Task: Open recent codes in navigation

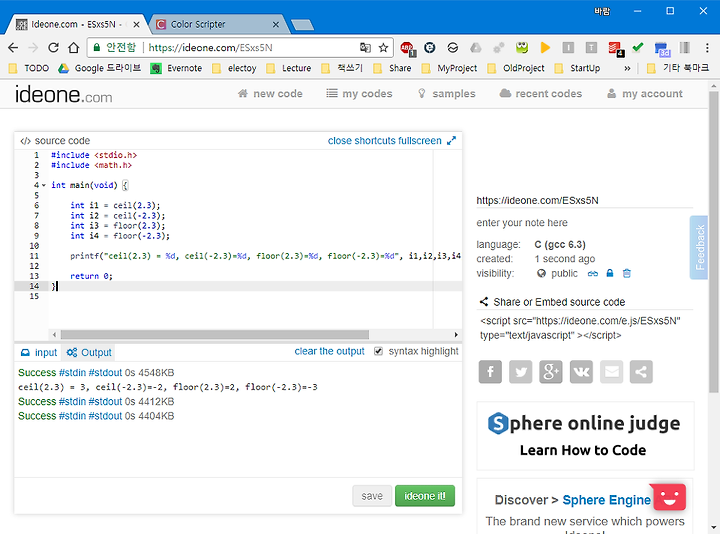Action: 540,94
